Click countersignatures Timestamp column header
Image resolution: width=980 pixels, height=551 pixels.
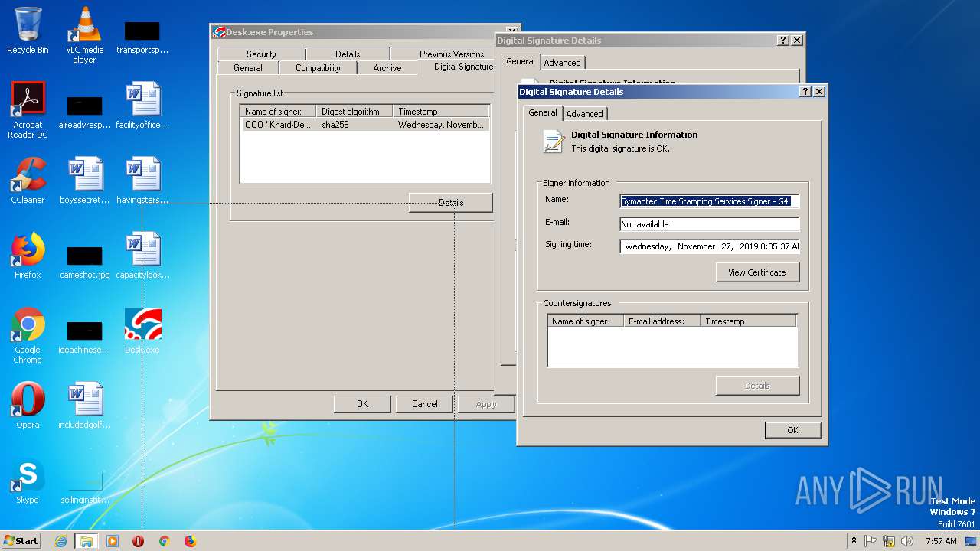tap(748, 321)
